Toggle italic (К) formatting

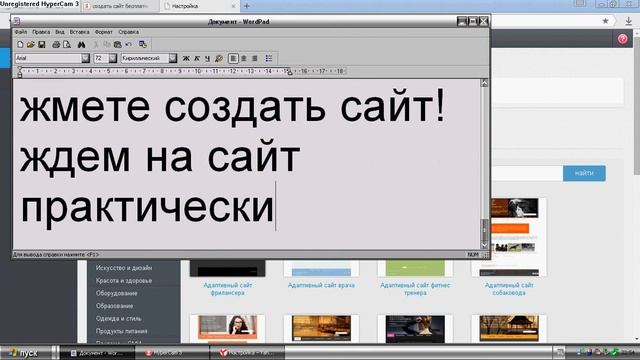[x=197, y=58]
